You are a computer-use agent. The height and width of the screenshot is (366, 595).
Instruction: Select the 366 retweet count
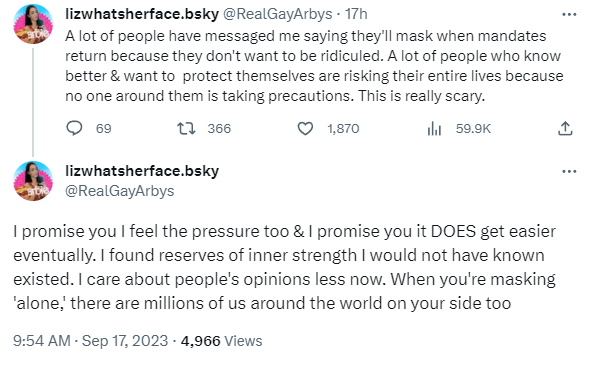219,129
